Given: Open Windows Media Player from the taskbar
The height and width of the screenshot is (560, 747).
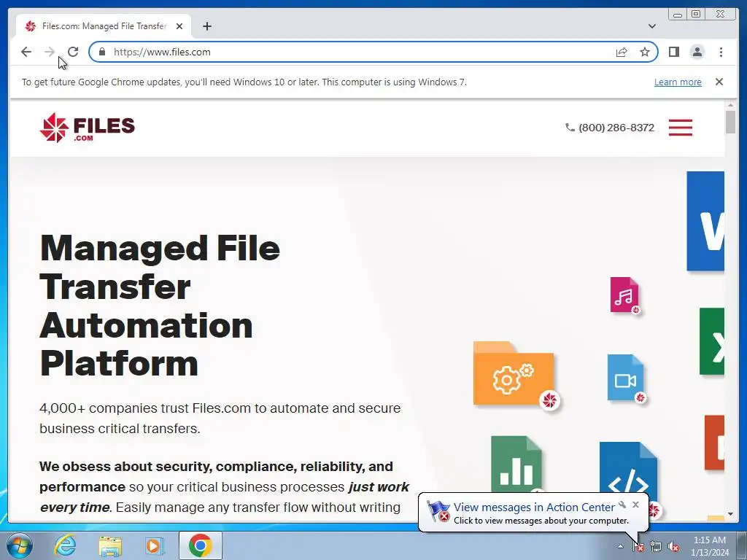Looking at the screenshot, I should click(155, 545).
